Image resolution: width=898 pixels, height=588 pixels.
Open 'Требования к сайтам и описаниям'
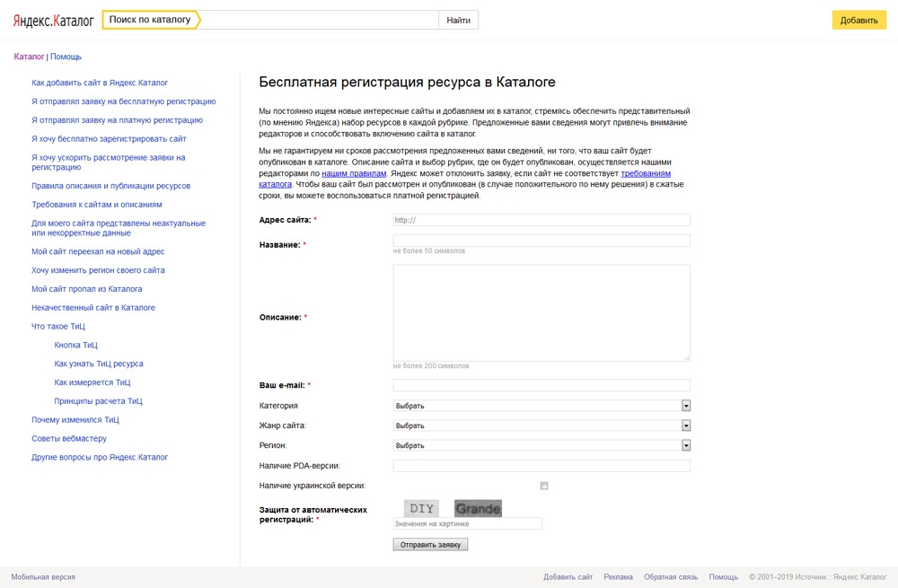click(97, 205)
